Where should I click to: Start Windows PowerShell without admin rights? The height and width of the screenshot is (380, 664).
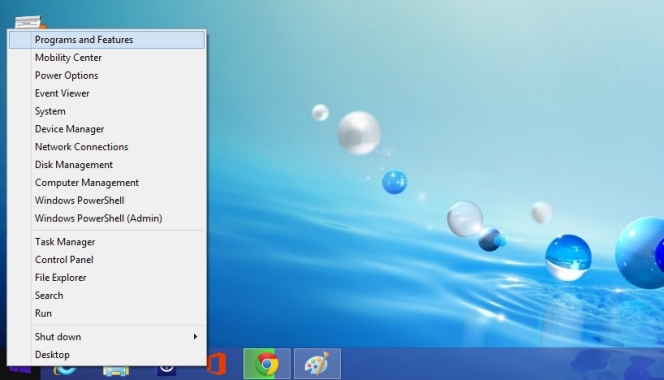(x=107, y=200)
